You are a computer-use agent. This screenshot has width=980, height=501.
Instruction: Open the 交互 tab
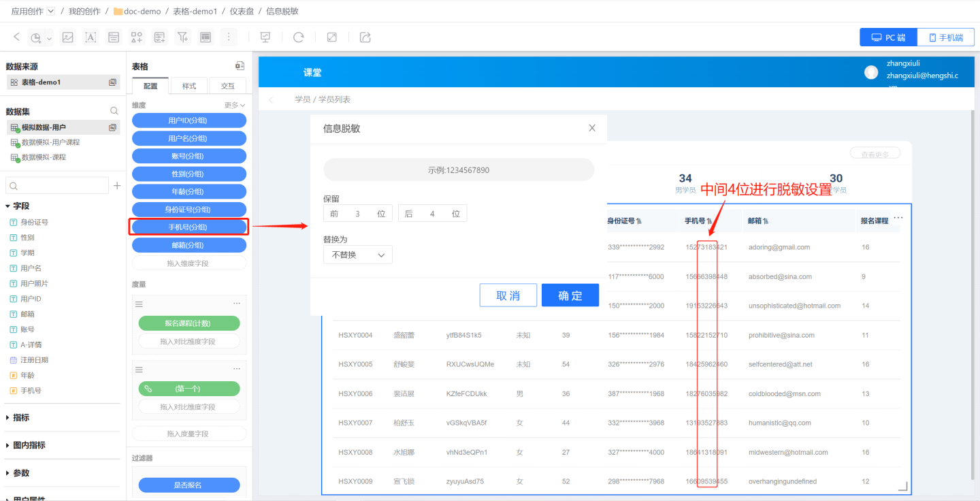(228, 86)
